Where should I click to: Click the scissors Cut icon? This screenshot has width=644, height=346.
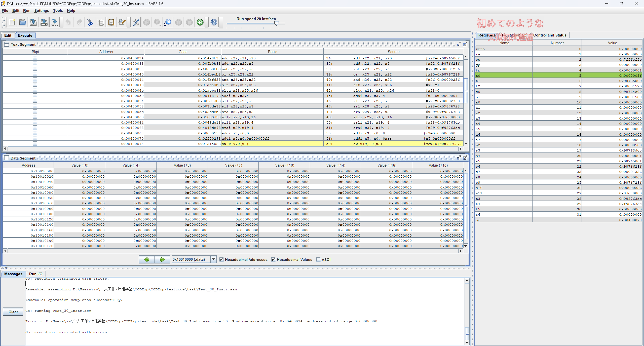pyautogui.click(x=90, y=22)
